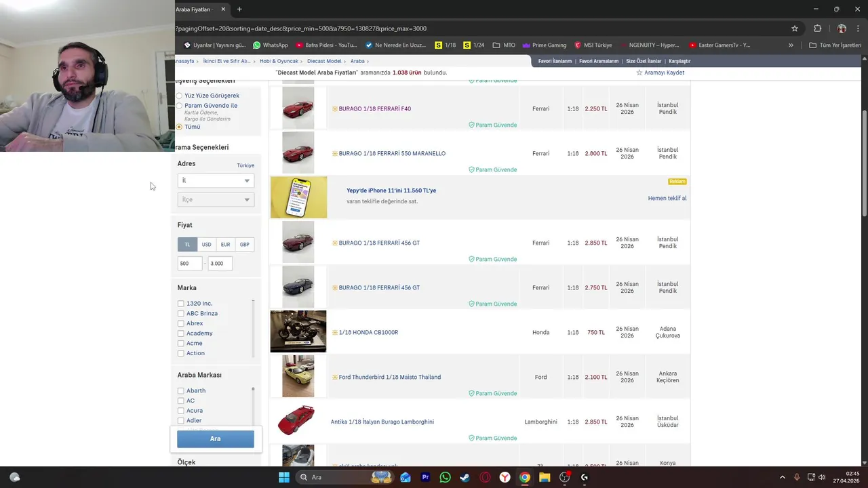Open the 1/24 bookmark
Viewport: 868px width, 488px height.
(x=474, y=45)
